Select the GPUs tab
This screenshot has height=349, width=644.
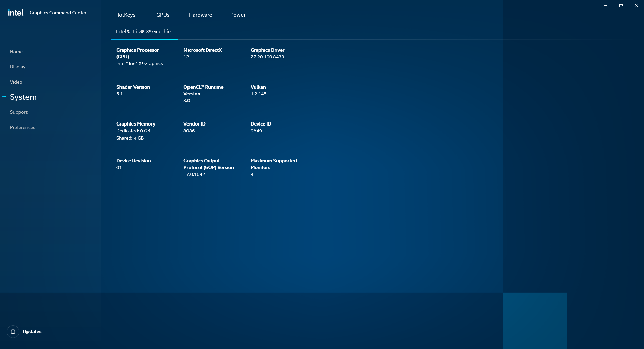click(163, 15)
